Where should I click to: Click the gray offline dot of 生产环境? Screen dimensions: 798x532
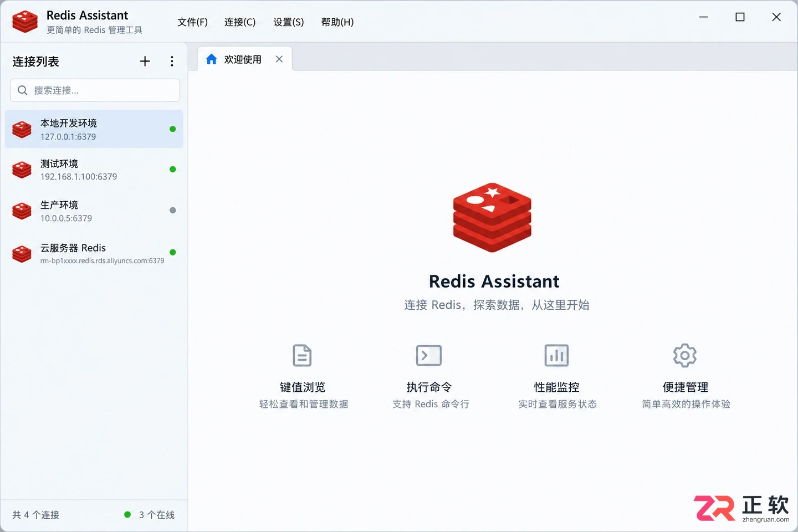coord(173,211)
